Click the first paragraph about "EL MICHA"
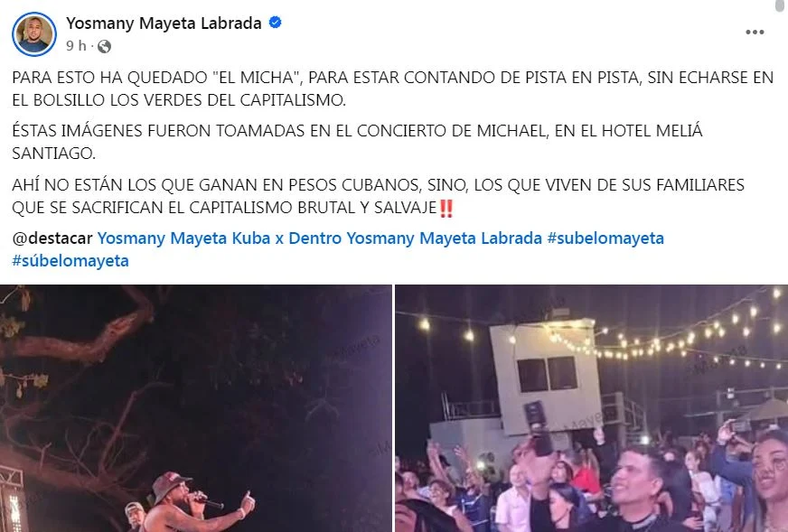This screenshot has width=788, height=532. pos(393,89)
